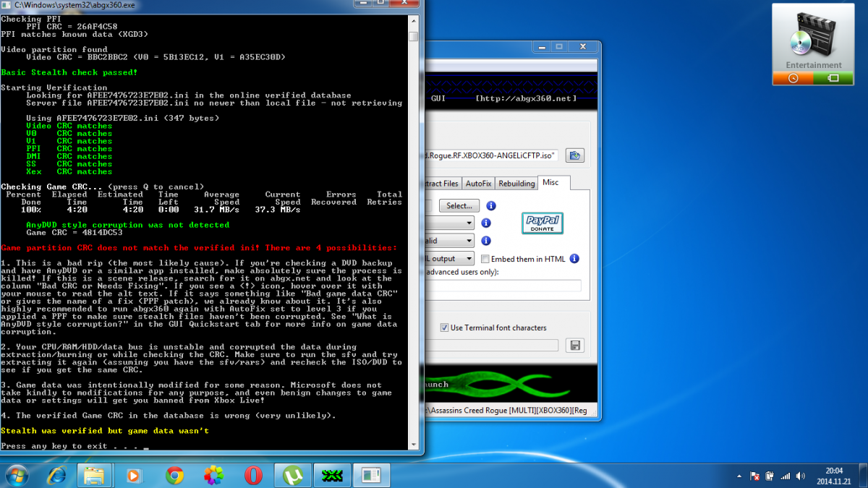Open Internet Explorer from the taskbar
Screen dimensions: 868x488
point(56,475)
